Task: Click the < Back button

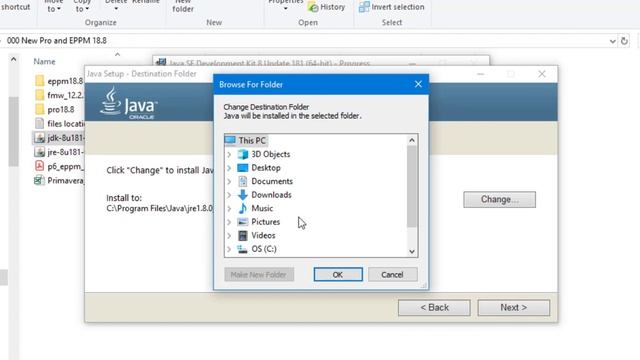Action: pos(434,307)
